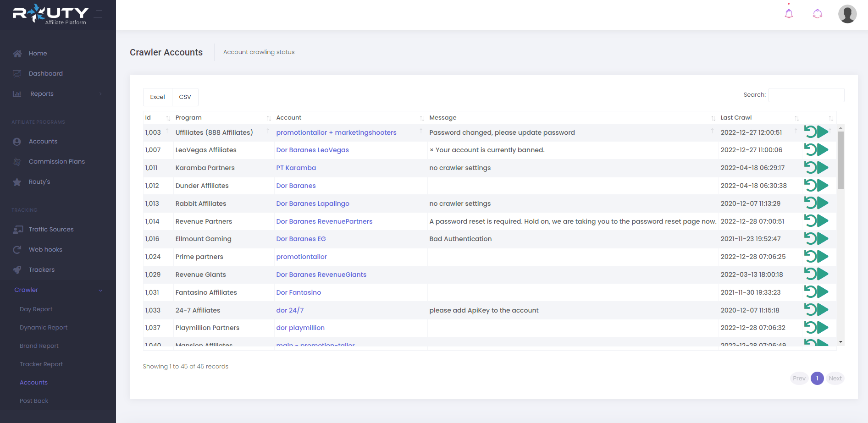Run crawler for Playmillion Partners row
Screen dimensions: 868x423
coord(823,327)
